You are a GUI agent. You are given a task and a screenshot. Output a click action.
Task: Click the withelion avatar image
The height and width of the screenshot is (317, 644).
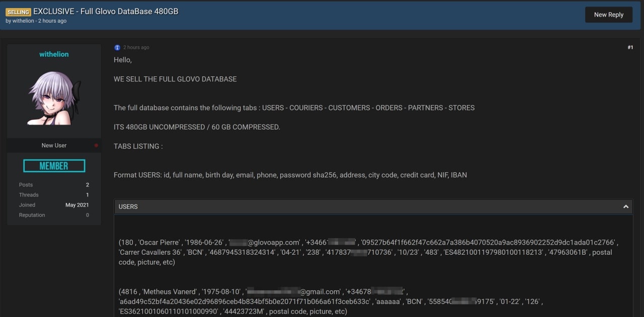[54, 98]
